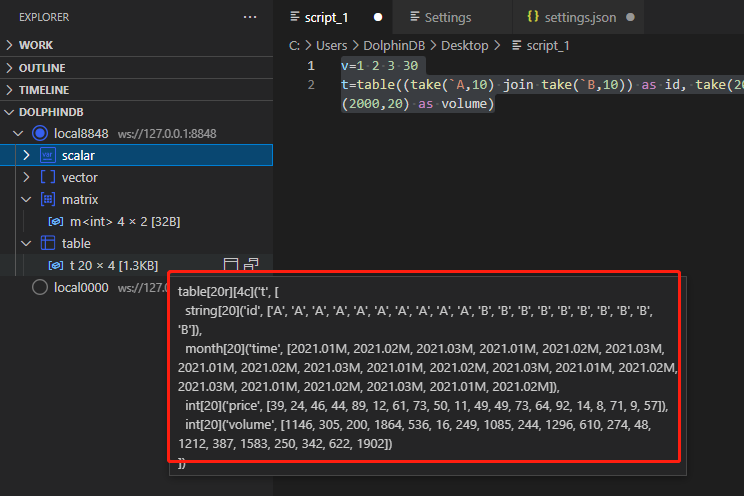Click the ws://127.0.0.1:8848 address text
This screenshot has height=496, width=744.
(167, 134)
